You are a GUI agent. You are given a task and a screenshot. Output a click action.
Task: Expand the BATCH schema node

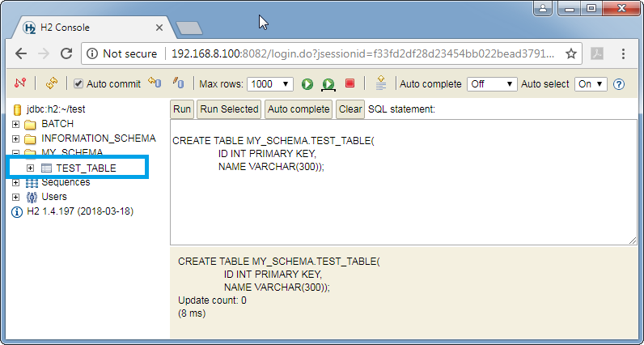click(16, 124)
